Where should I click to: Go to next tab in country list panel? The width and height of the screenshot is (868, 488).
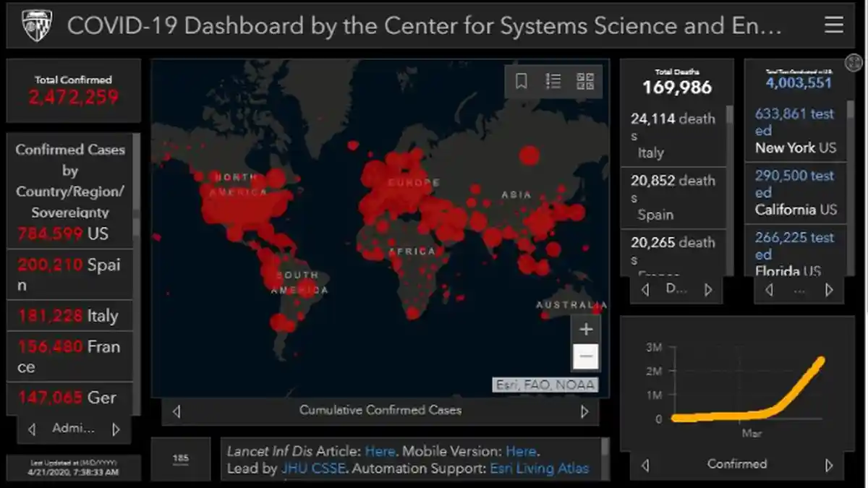116,429
